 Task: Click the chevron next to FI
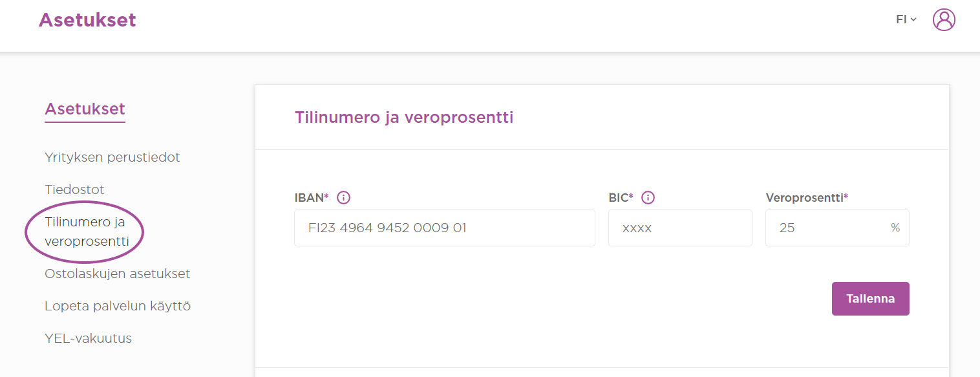[913, 20]
